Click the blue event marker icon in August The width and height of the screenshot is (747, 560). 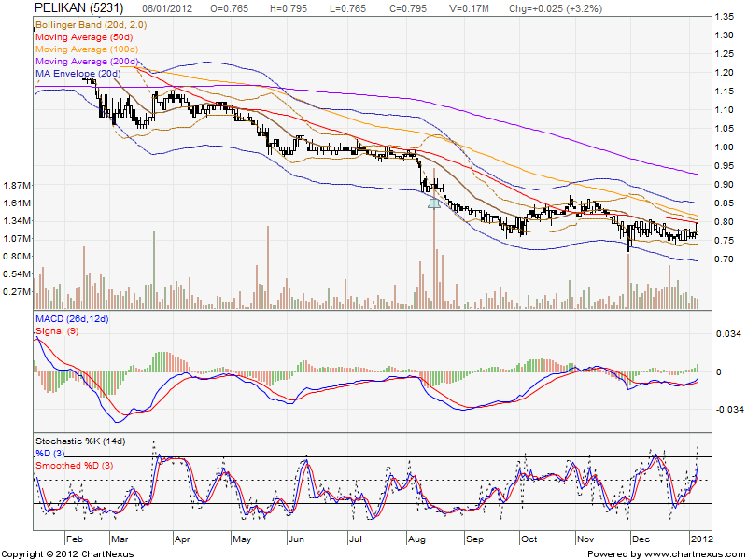point(433,202)
